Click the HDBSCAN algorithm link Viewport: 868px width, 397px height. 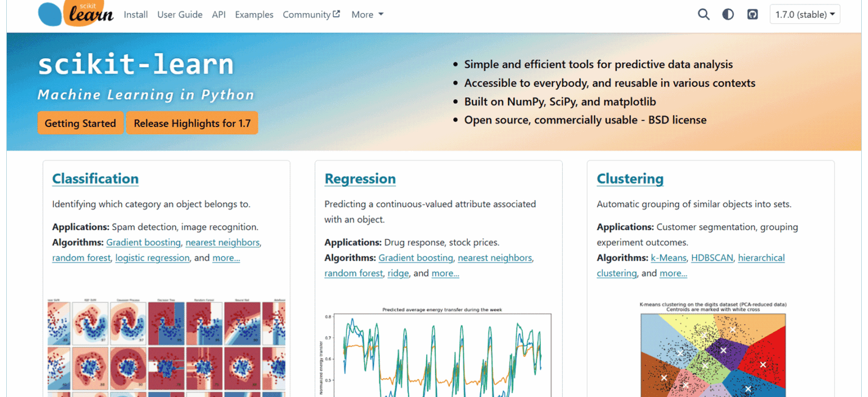[x=712, y=258]
